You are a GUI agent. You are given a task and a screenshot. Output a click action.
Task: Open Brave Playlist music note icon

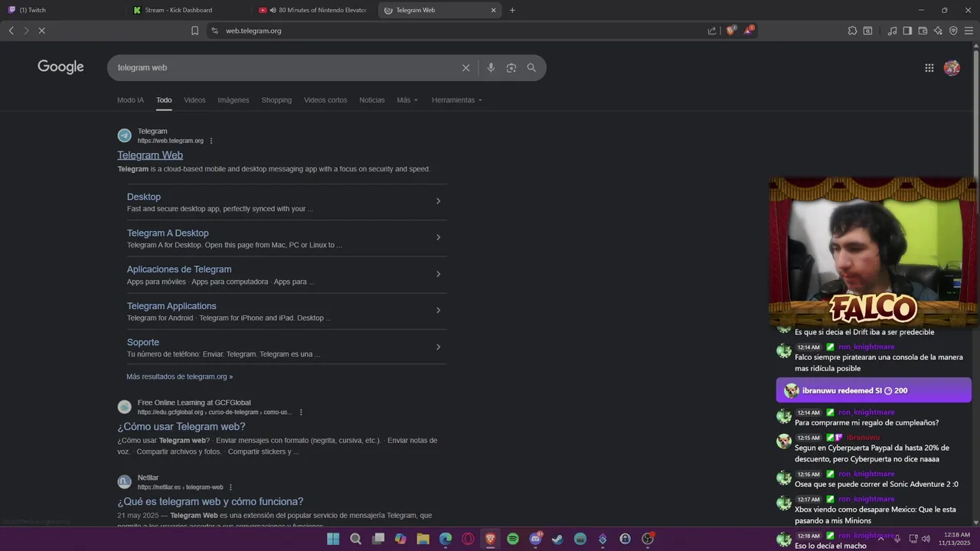point(892,31)
